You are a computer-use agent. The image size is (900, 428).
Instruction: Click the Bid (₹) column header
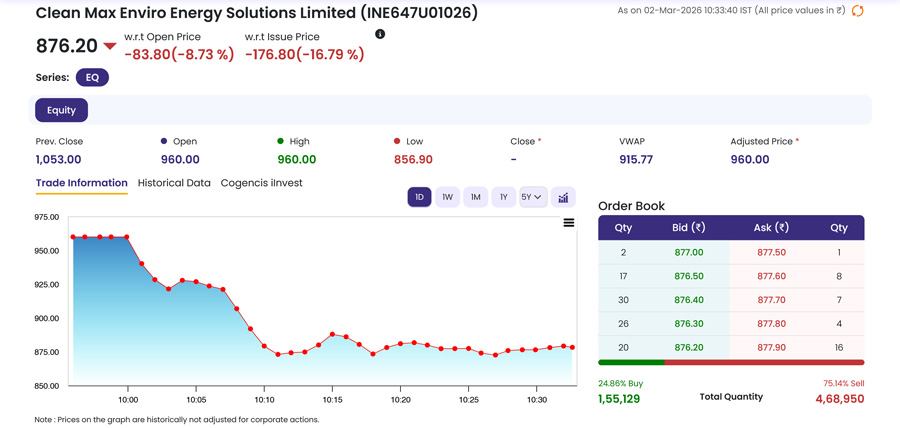pyautogui.click(x=689, y=227)
